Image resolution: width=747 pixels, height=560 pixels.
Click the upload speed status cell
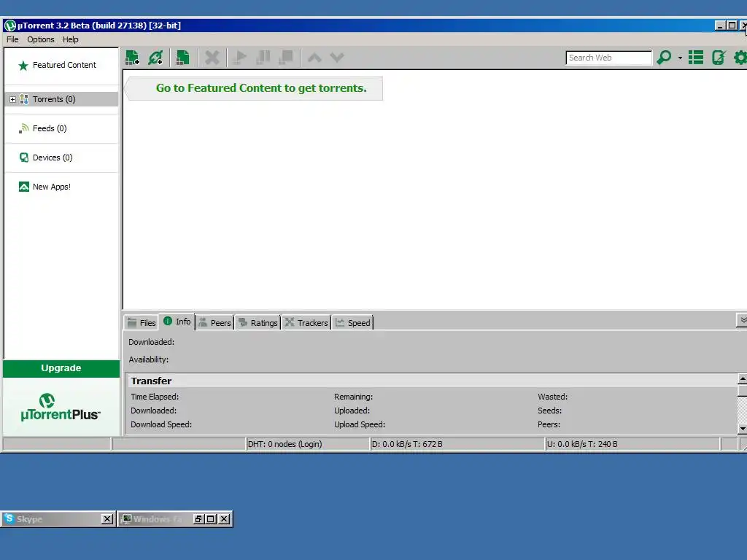632,444
